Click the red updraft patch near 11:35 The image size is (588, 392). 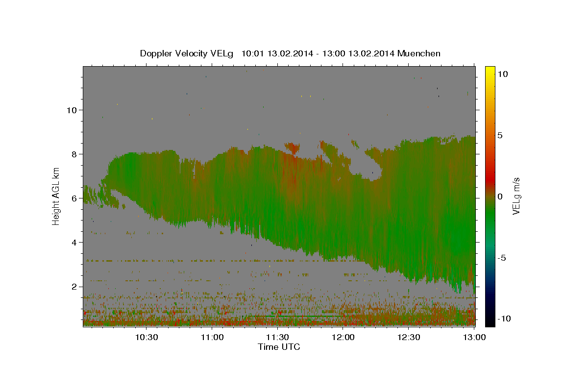point(293,147)
